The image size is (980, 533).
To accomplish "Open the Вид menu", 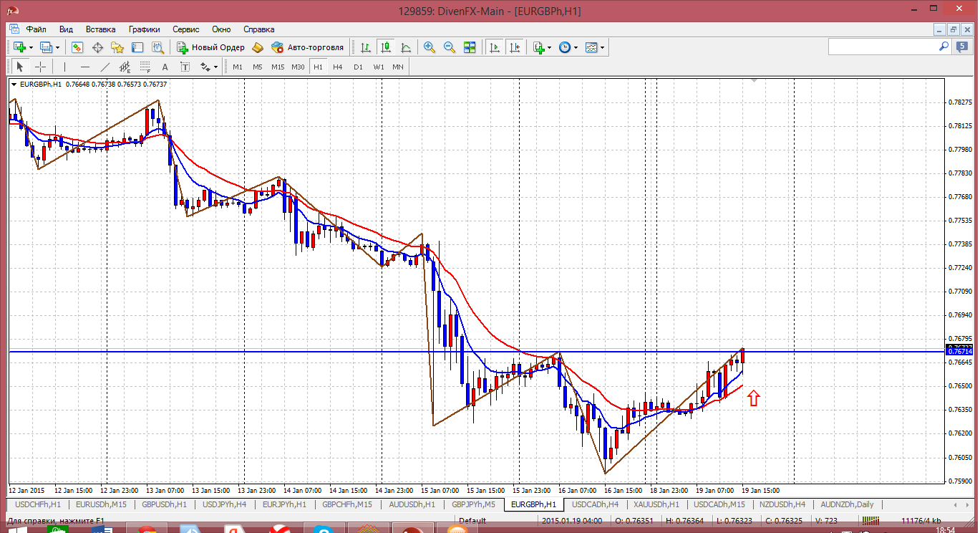I will click(x=66, y=29).
